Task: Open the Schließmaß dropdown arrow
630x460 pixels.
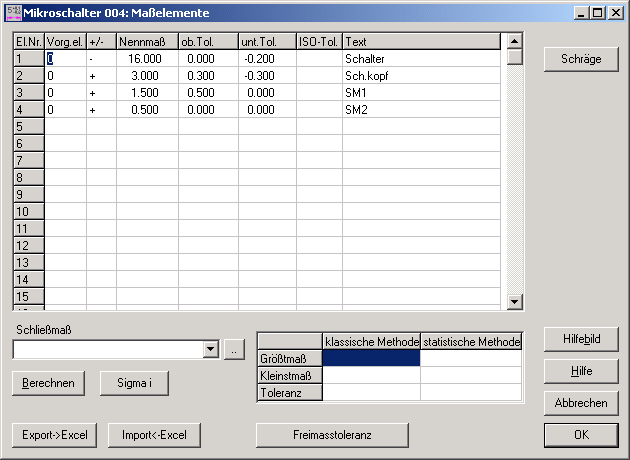Action: [x=210, y=349]
